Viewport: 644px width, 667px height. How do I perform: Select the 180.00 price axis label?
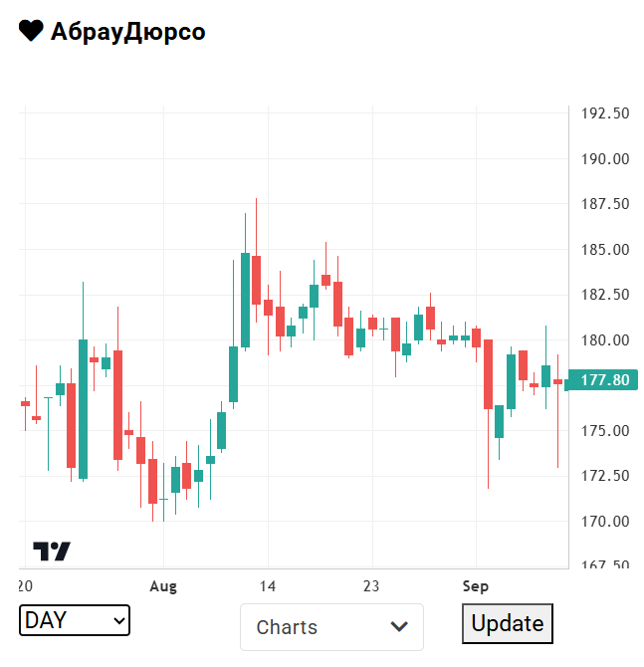pos(605,340)
